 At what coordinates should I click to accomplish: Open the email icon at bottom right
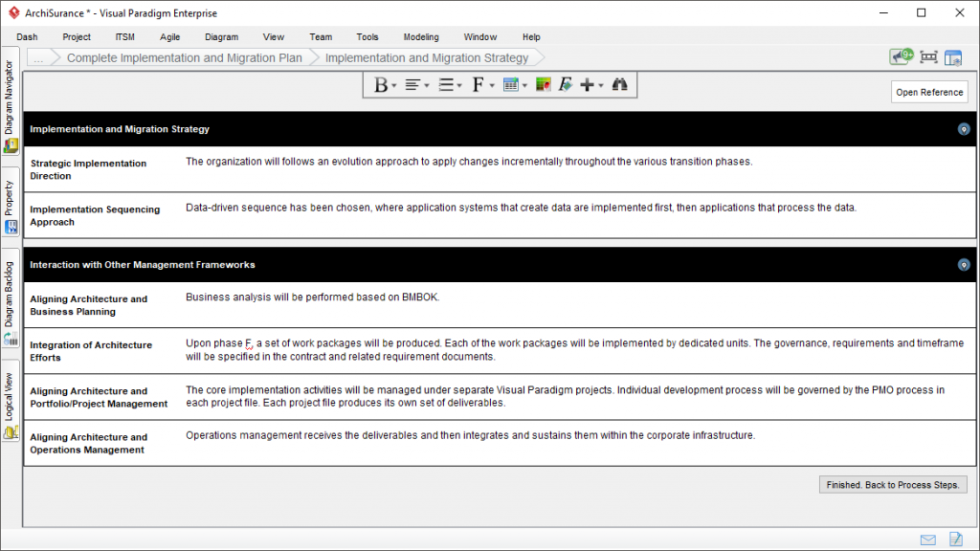pos(926,539)
